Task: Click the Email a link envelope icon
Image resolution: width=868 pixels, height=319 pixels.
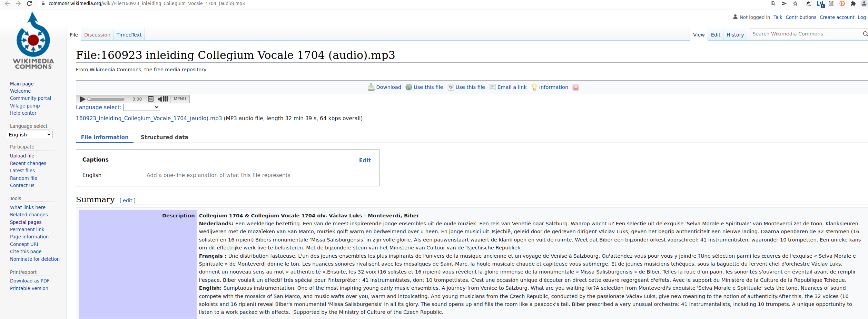Action: tap(493, 87)
